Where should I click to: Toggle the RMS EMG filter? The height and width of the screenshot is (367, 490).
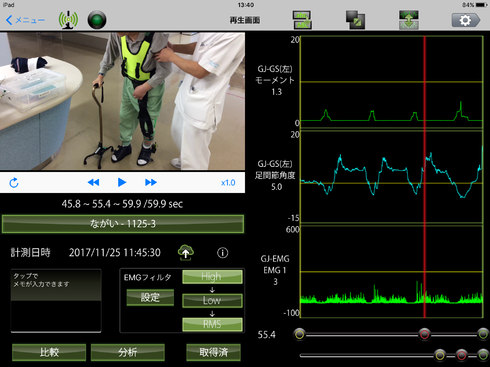coord(212,324)
